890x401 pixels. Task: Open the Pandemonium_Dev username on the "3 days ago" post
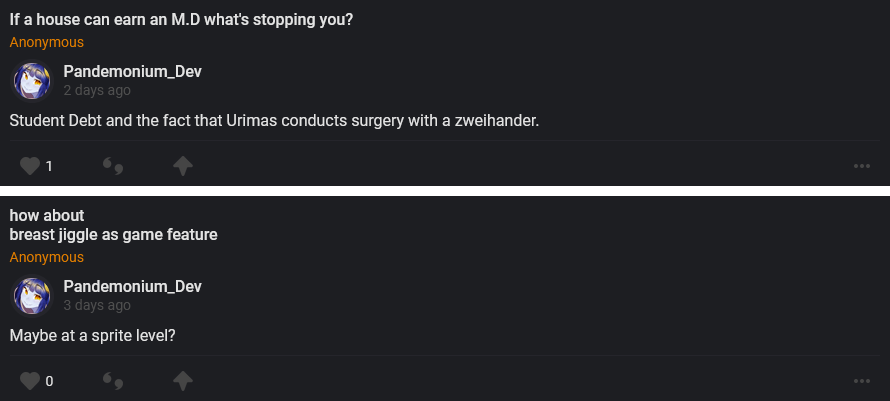coord(132,287)
